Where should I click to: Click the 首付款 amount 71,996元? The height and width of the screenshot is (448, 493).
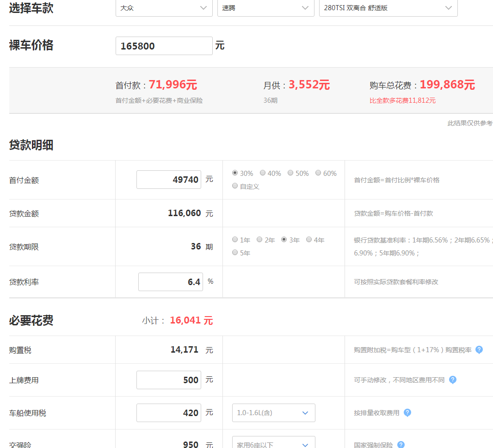(173, 85)
